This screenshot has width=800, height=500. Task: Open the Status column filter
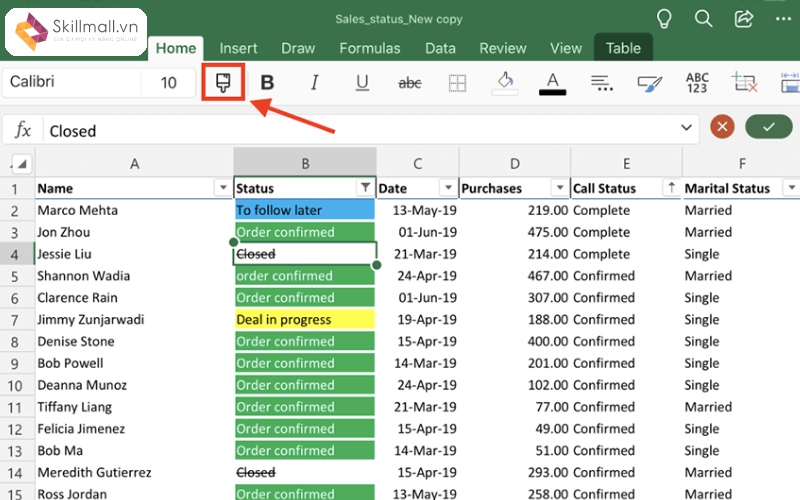(x=365, y=188)
